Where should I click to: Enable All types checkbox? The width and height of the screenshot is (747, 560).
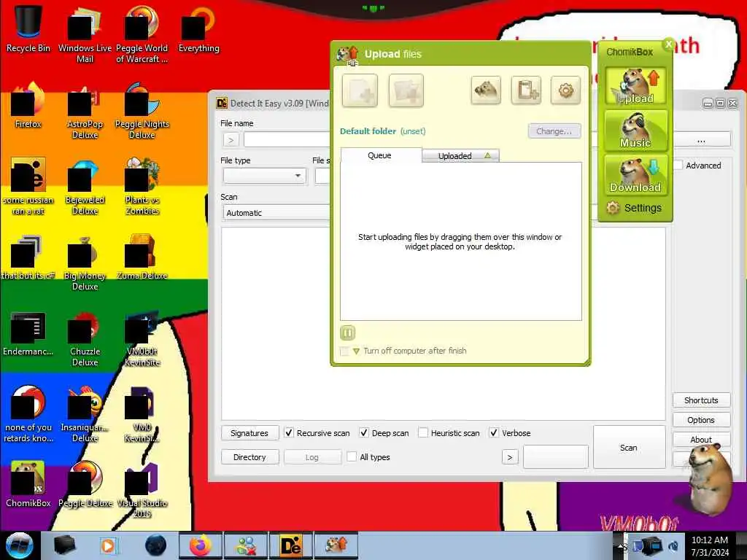[x=352, y=456]
